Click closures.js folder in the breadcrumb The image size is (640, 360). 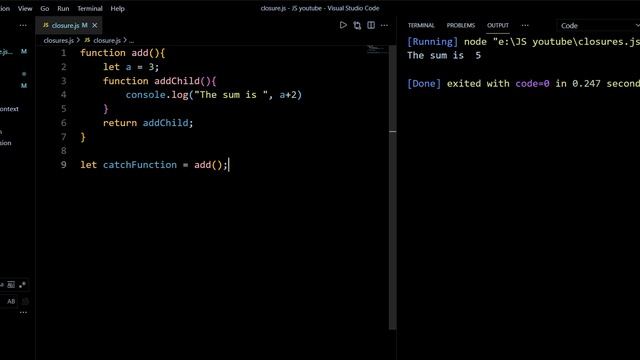(58, 40)
